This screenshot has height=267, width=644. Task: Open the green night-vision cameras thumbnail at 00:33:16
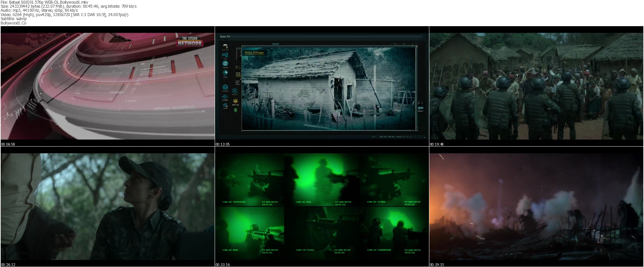click(x=322, y=207)
